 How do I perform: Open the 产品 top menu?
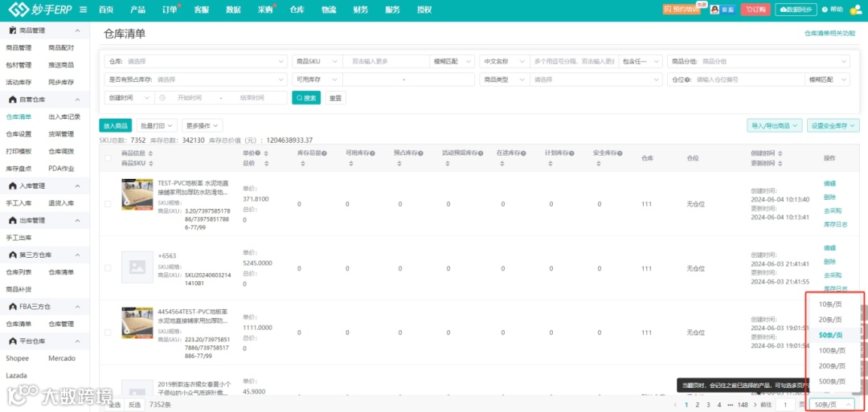138,10
